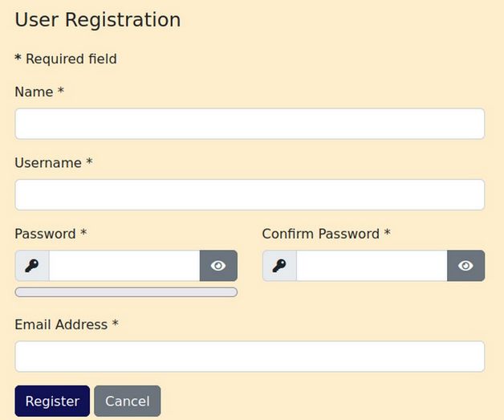Viewport: 504px width, 420px height.
Task: Click the password strength meter bar
Action: (x=126, y=292)
